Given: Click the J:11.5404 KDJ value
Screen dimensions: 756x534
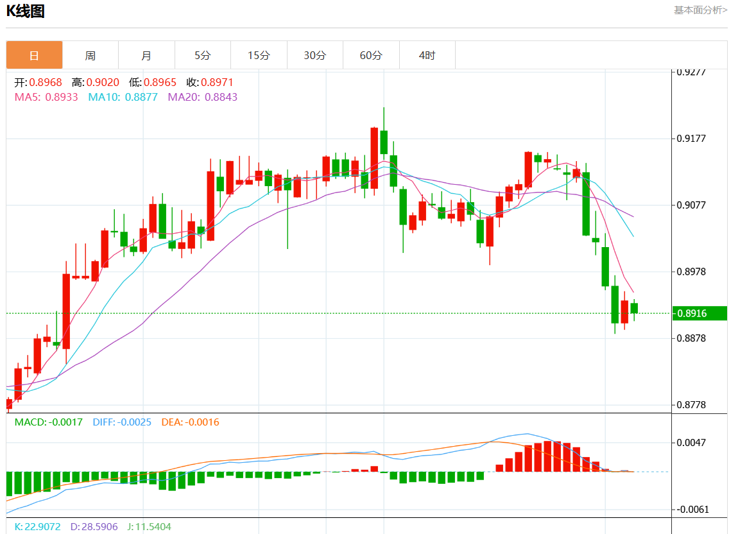Looking at the screenshot, I should 150,527.
